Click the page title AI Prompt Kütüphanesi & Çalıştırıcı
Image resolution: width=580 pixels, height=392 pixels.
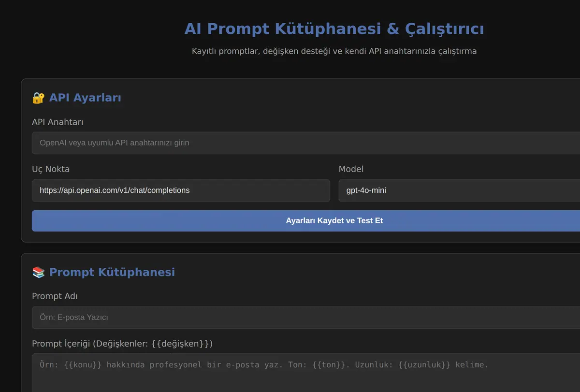click(334, 29)
